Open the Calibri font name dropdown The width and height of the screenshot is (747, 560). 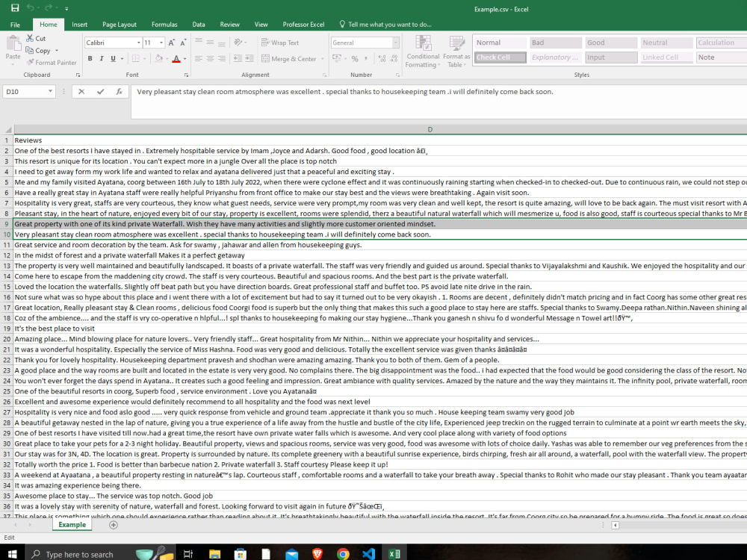pyautogui.click(x=139, y=43)
